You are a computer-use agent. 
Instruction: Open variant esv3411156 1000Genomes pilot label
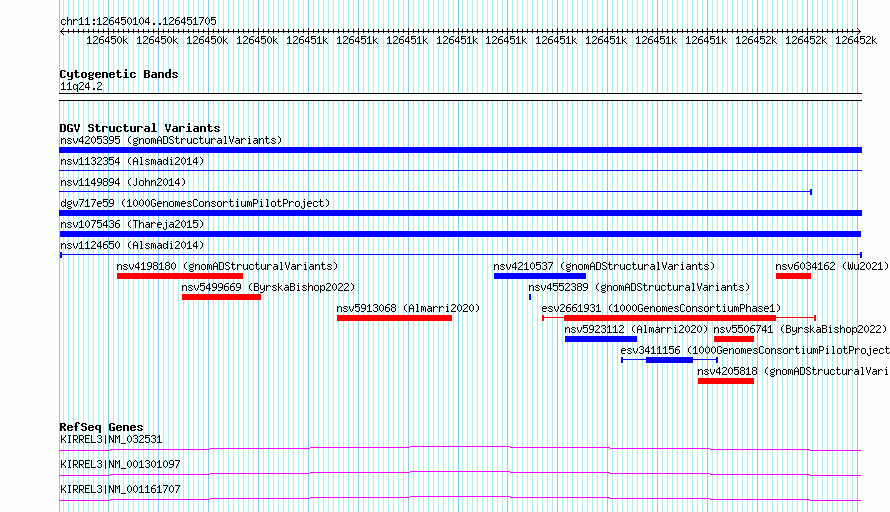tap(755, 350)
